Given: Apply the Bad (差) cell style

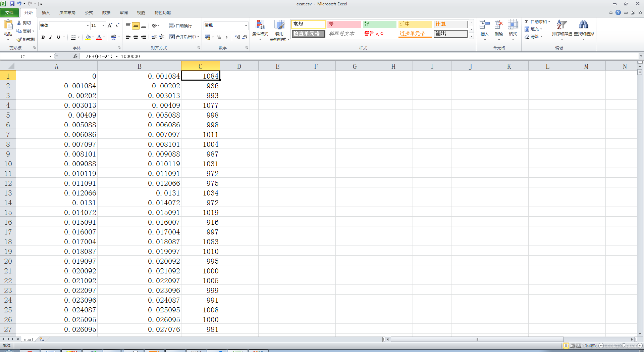Looking at the screenshot, I should click(344, 24).
